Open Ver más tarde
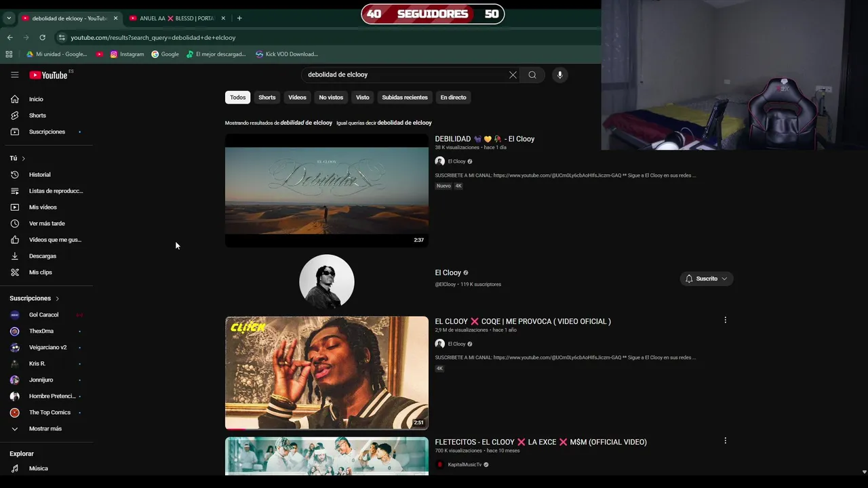 (x=46, y=224)
